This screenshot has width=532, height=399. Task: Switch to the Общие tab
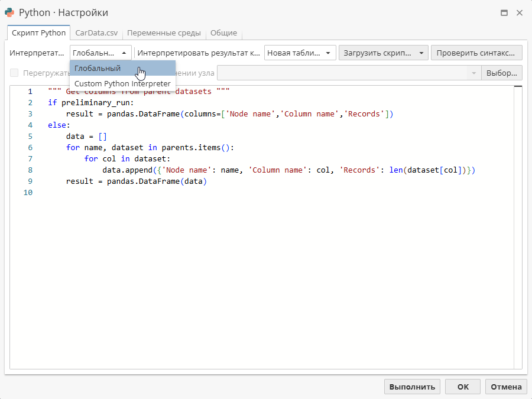click(223, 33)
